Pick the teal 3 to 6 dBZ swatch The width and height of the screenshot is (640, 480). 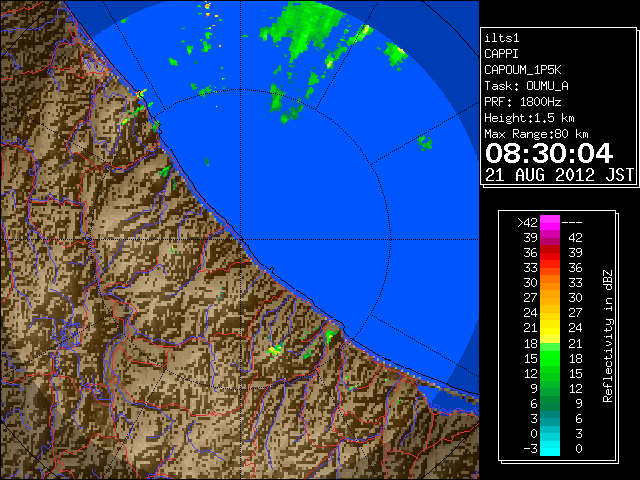pos(550,418)
